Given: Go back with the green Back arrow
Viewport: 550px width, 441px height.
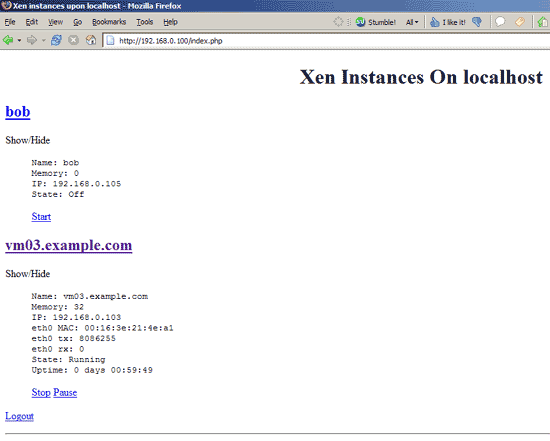Looking at the screenshot, I should click(x=8, y=40).
